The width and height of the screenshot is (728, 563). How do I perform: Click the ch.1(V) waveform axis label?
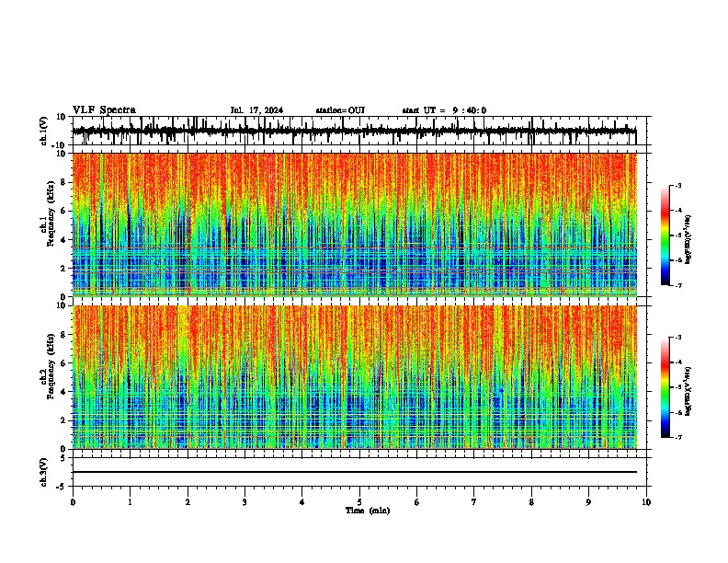pos(44,131)
